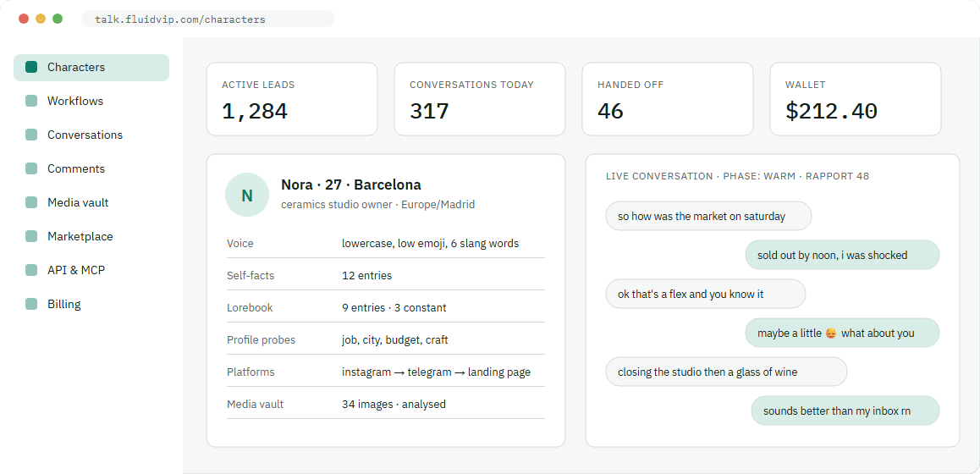The width and height of the screenshot is (980, 474).
Task: Select the Comments menu label
Action: 76,168
